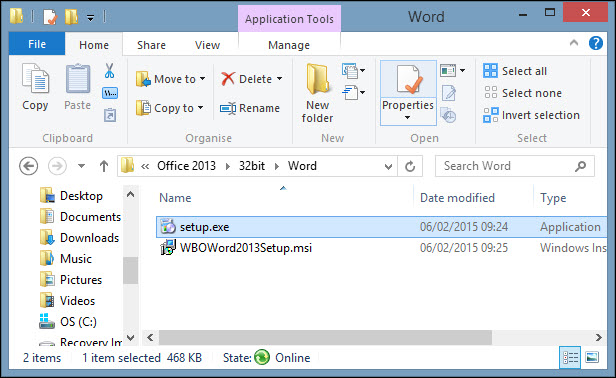Open Copy to dropdown
This screenshot has width=616, height=378.
[170, 108]
